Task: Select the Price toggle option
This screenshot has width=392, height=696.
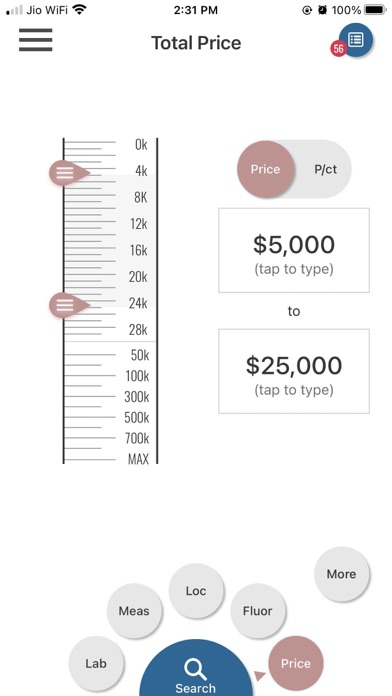Action: 265,169
